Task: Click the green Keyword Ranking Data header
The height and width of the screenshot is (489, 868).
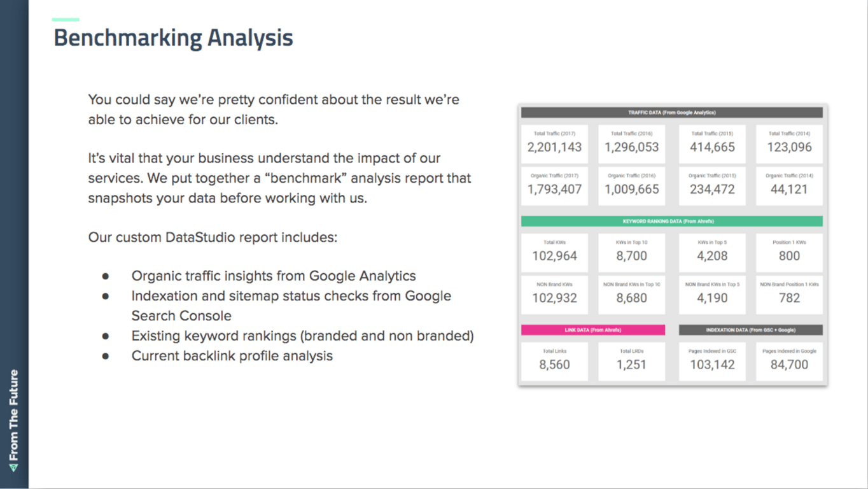Action: click(x=671, y=222)
